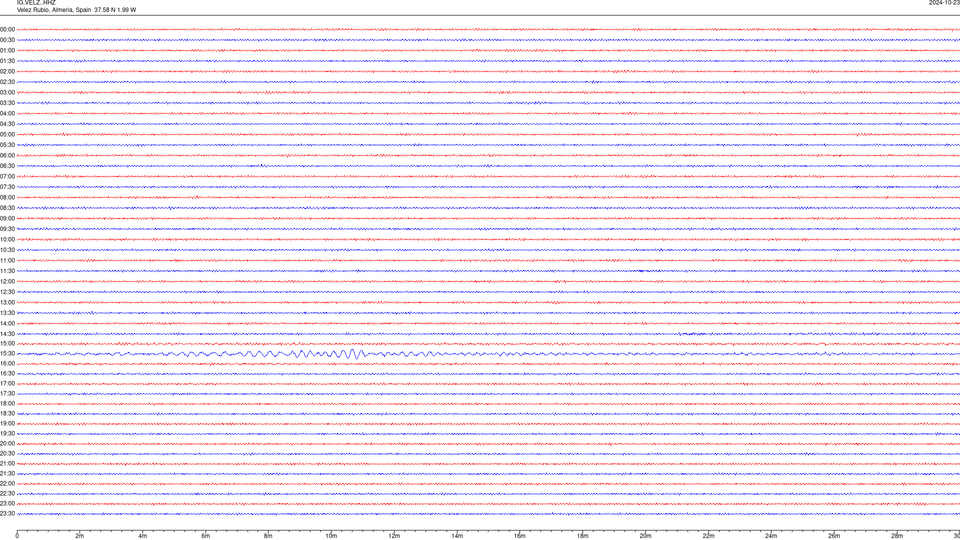Viewport: 960px width, 540px height.
Task: Click the 22:30 time label
Action: coord(7,493)
